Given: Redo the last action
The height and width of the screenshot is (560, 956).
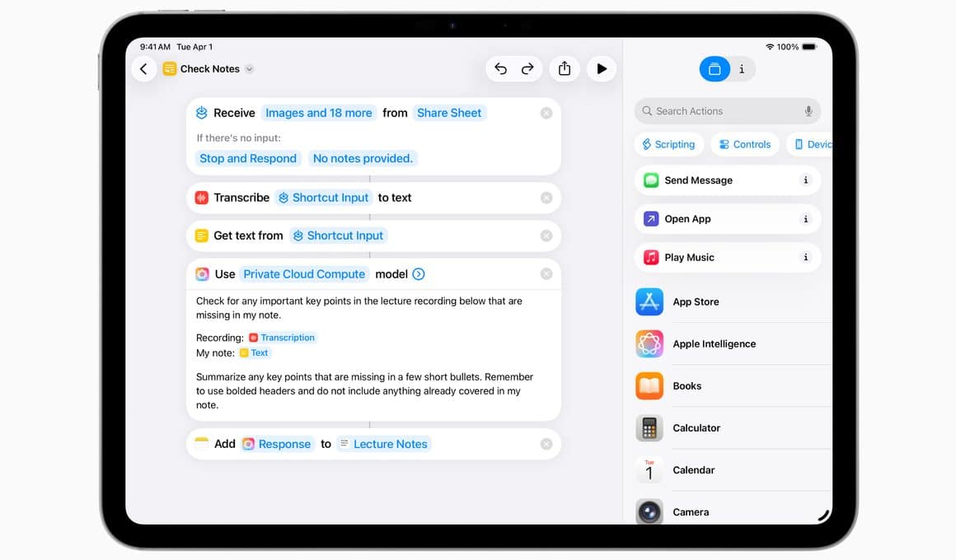Looking at the screenshot, I should click(527, 69).
